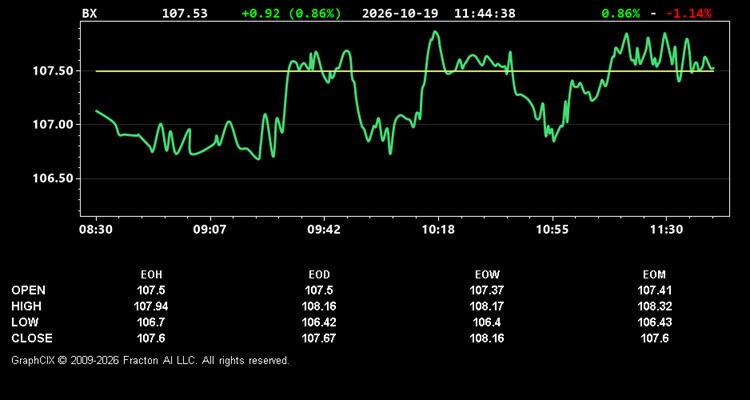Click the timestamp 11:44:38
This screenshot has height=400, width=750.
point(485,13)
